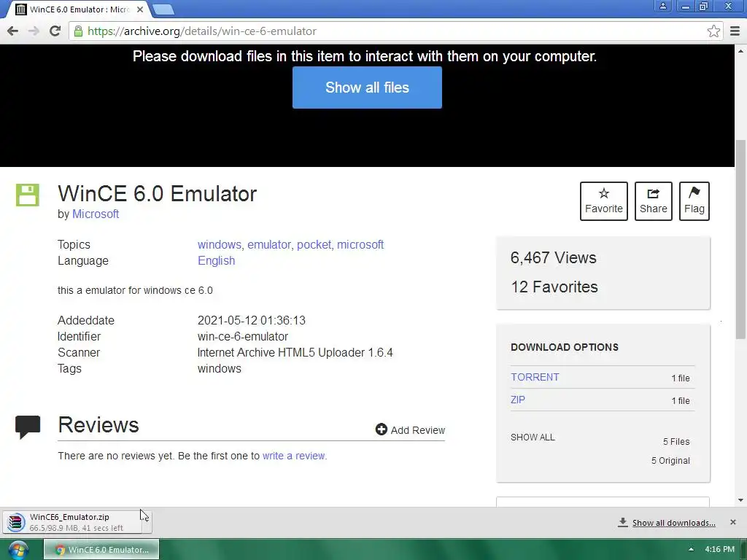Reload the archive.org page
Screen dimensions: 747x560
55,31
